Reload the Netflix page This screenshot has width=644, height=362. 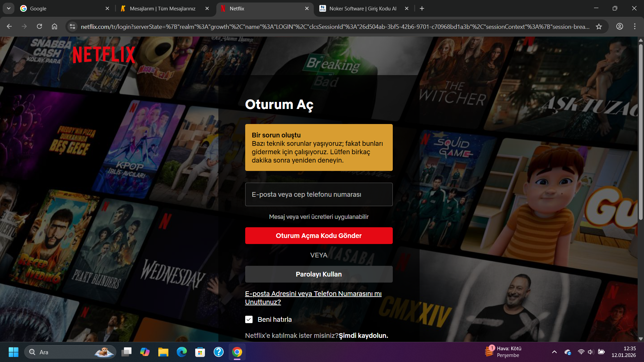point(39,26)
